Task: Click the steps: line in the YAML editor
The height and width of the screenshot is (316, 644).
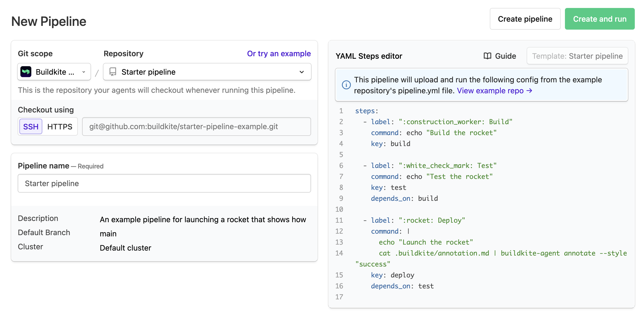Action: (366, 111)
